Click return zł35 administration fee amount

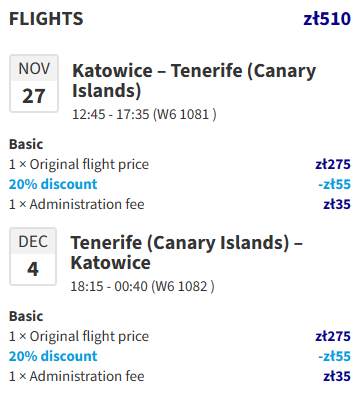click(x=337, y=376)
